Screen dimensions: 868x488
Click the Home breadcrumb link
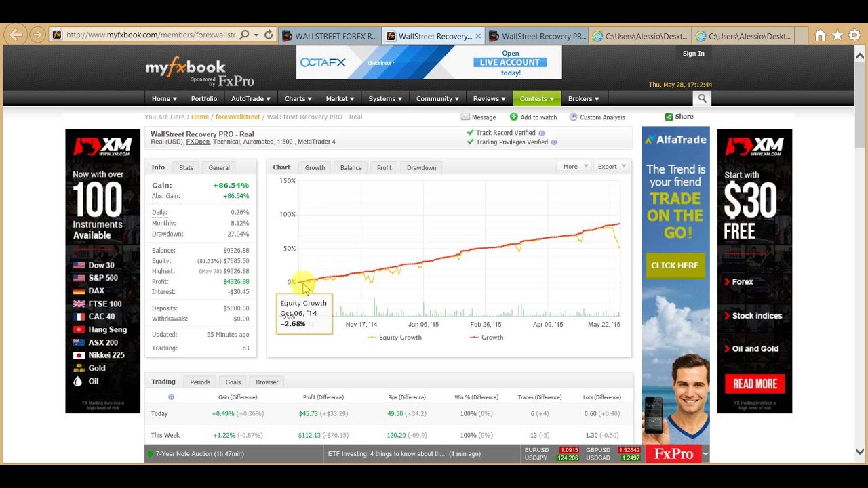point(200,117)
